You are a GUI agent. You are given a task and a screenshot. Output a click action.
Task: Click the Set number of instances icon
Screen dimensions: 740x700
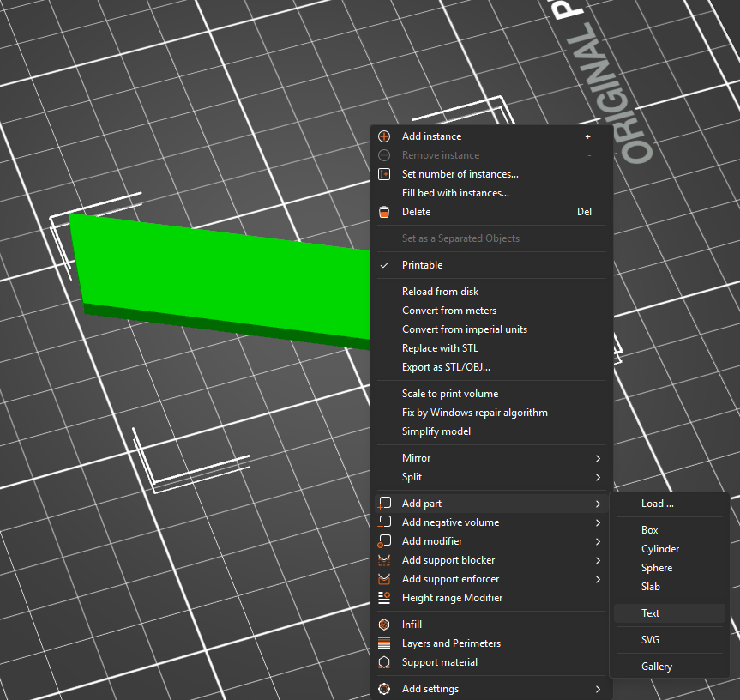click(x=384, y=174)
